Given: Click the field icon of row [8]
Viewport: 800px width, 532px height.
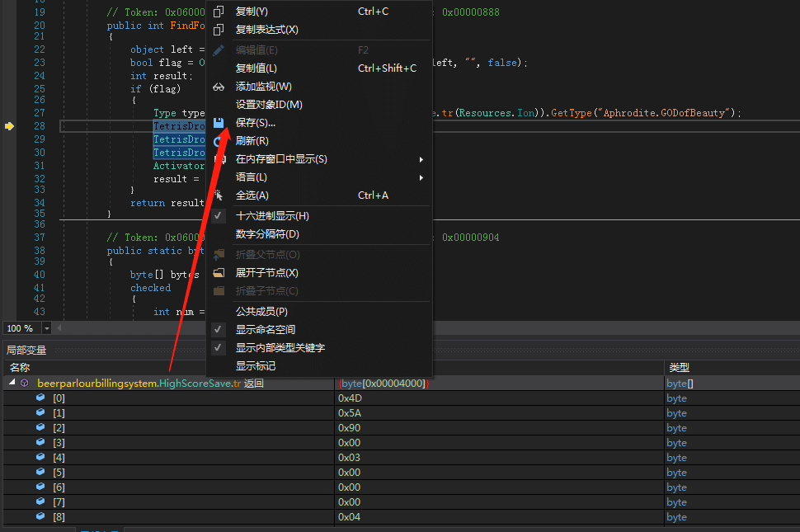Looking at the screenshot, I should click(x=40, y=516).
